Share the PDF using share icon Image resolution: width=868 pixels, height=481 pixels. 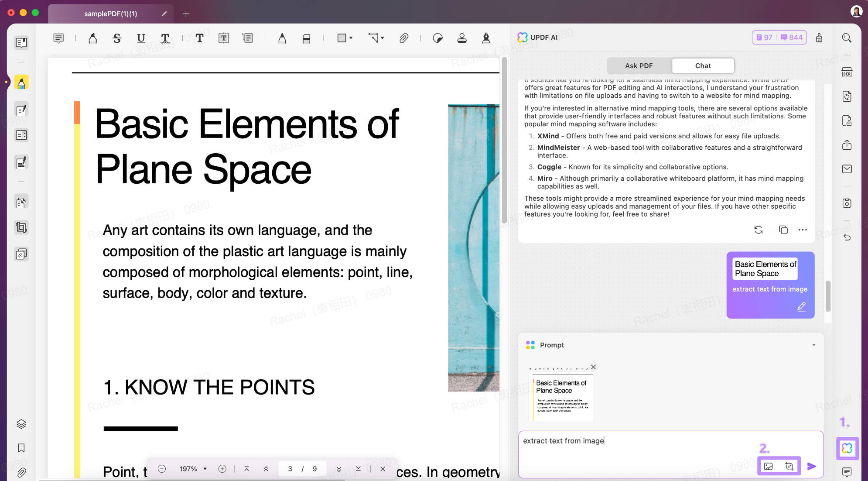847,145
